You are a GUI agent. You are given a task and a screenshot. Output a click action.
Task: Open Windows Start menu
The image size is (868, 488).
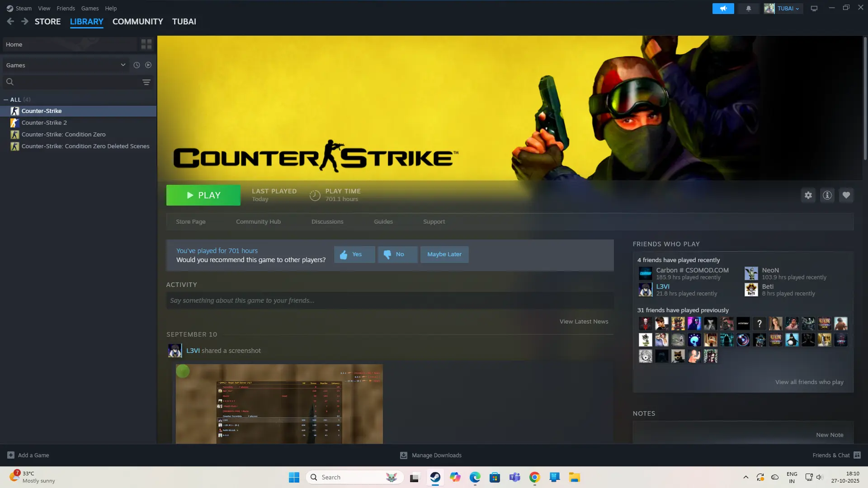pos(294,477)
